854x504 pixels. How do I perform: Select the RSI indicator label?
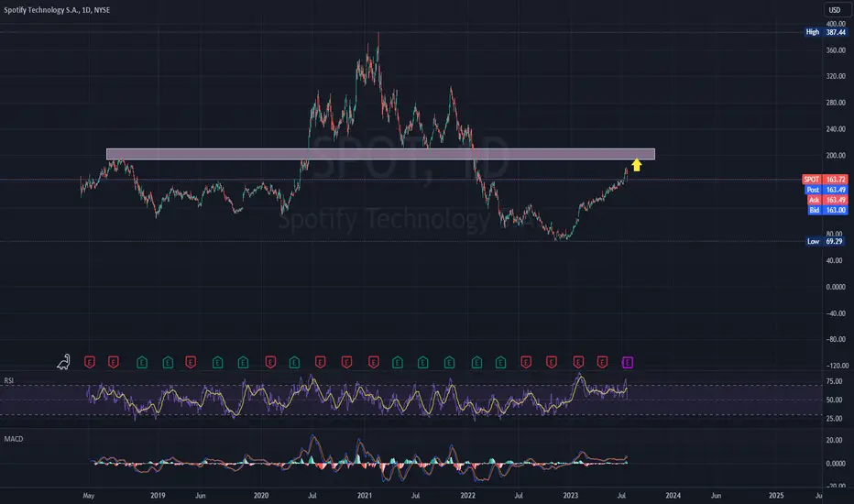[x=9, y=381]
